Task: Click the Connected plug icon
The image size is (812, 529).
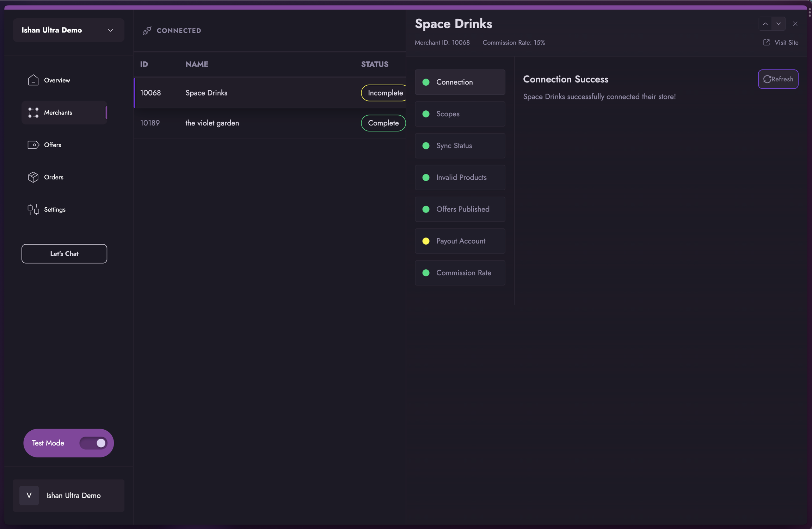Action: point(147,31)
